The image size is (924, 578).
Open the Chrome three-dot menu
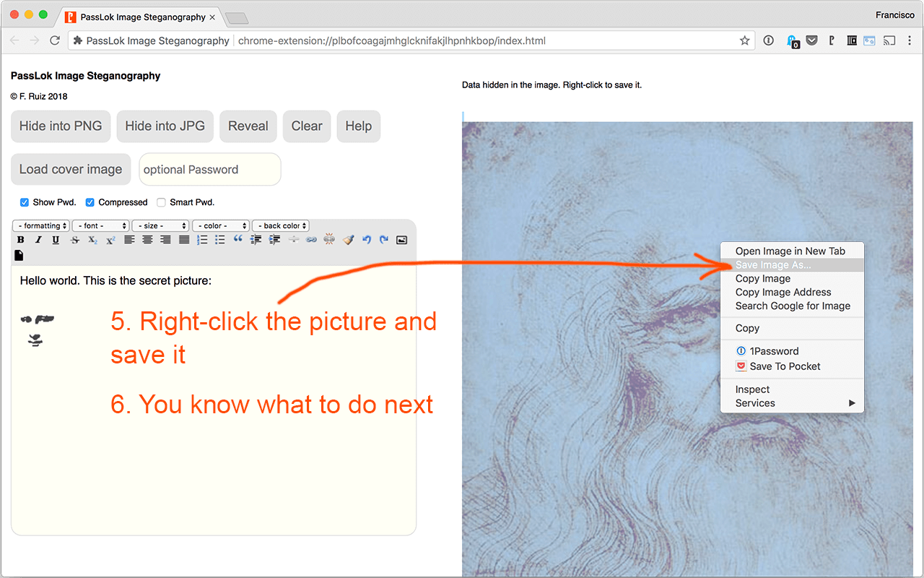click(911, 40)
